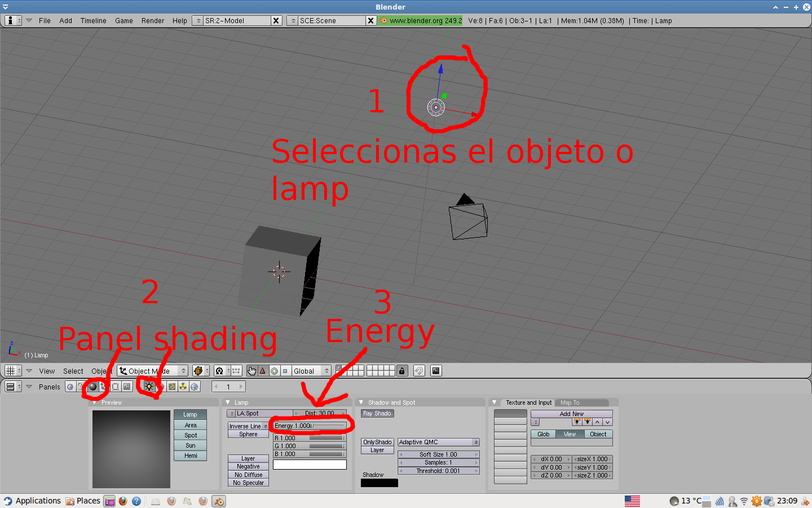Image resolution: width=812 pixels, height=508 pixels.
Task: Toggle the Negative lamp option
Action: [x=248, y=467]
